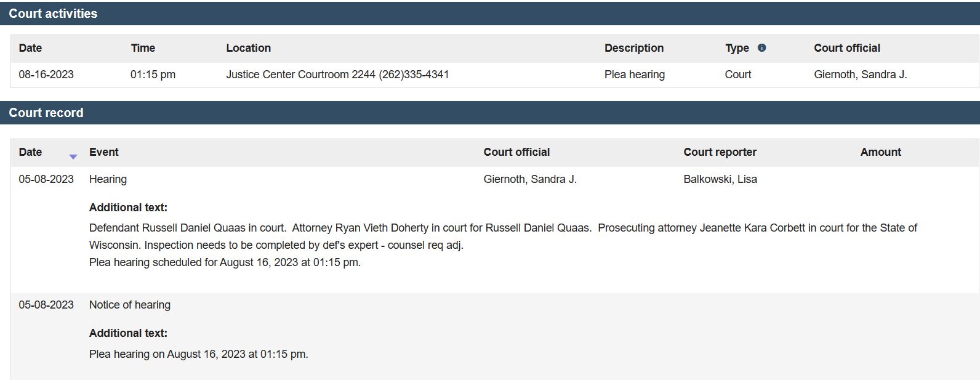Select the Court reporter column header
Screen dimensions: 980x380
point(720,152)
